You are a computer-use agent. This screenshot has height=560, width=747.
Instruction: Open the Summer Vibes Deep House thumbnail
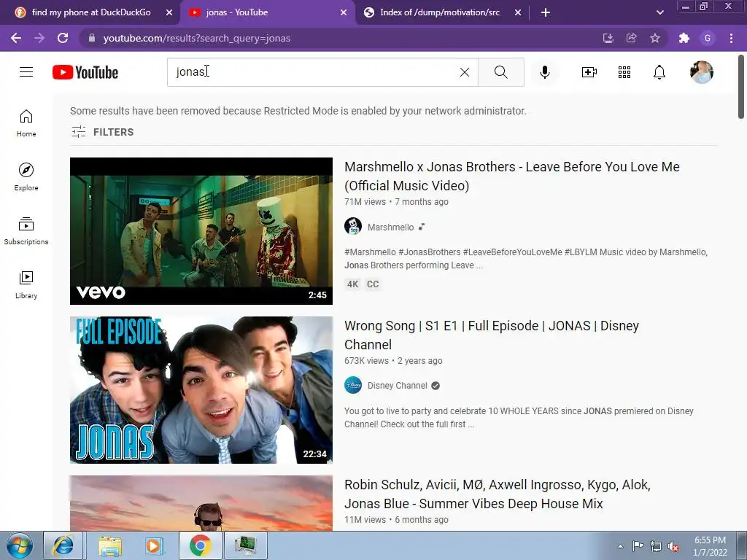(201, 503)
